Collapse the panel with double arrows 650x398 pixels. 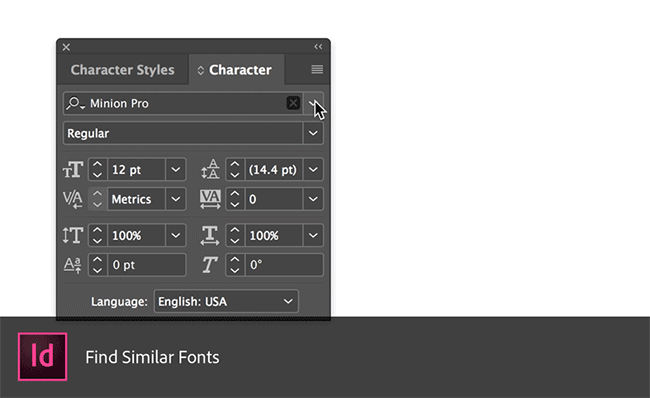pos(318,46)
